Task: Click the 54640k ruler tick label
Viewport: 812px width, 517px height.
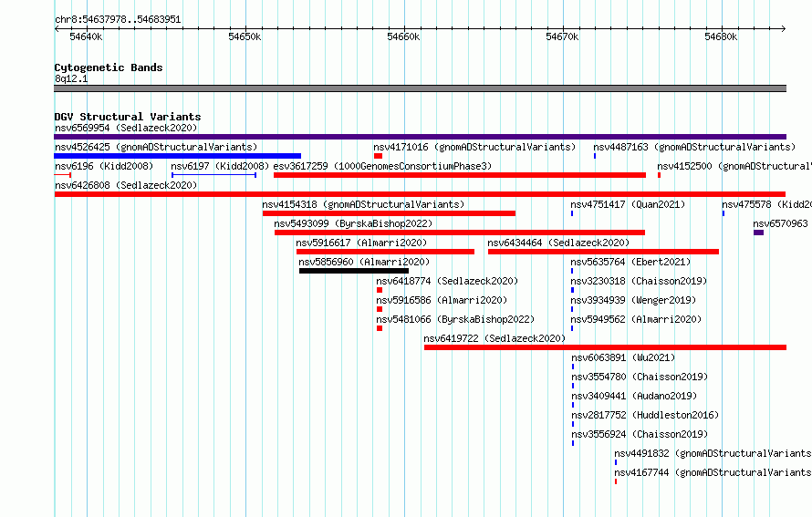Action: (86, 36)
